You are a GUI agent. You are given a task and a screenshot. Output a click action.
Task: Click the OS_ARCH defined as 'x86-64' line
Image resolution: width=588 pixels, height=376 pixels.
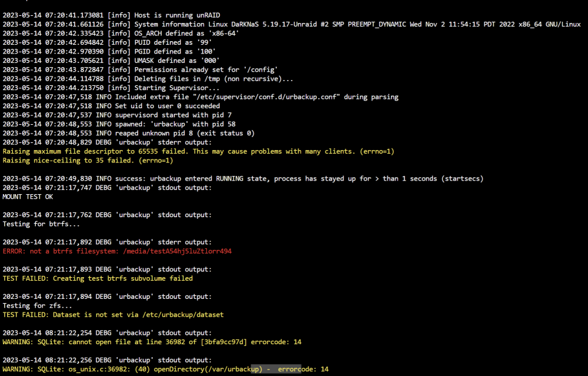tap(121, 34)
